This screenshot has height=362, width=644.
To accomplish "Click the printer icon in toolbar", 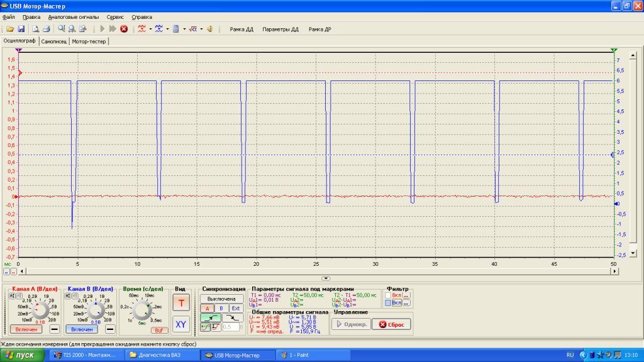I will click(x=47, y=29).
